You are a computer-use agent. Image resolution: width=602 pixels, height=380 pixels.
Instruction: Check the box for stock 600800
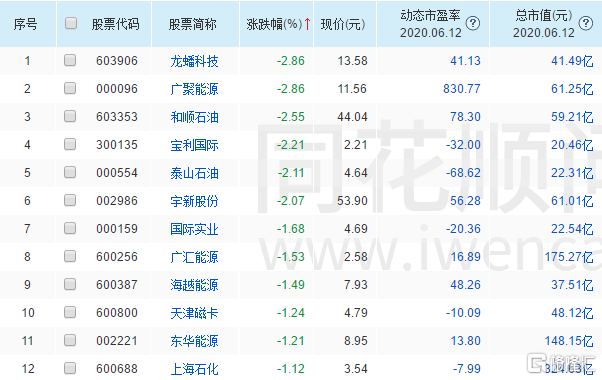pyautogui.click(x=70, y=312)
